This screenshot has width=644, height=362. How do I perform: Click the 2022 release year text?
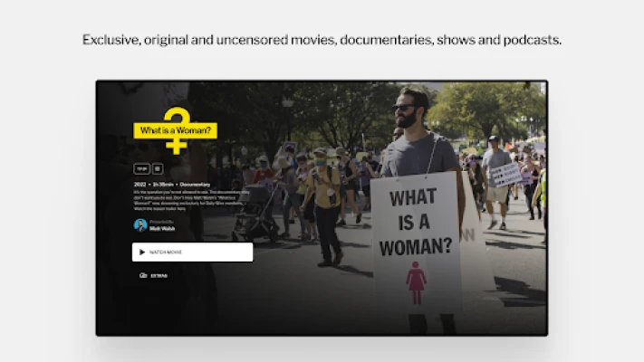[x=140, y=184]
